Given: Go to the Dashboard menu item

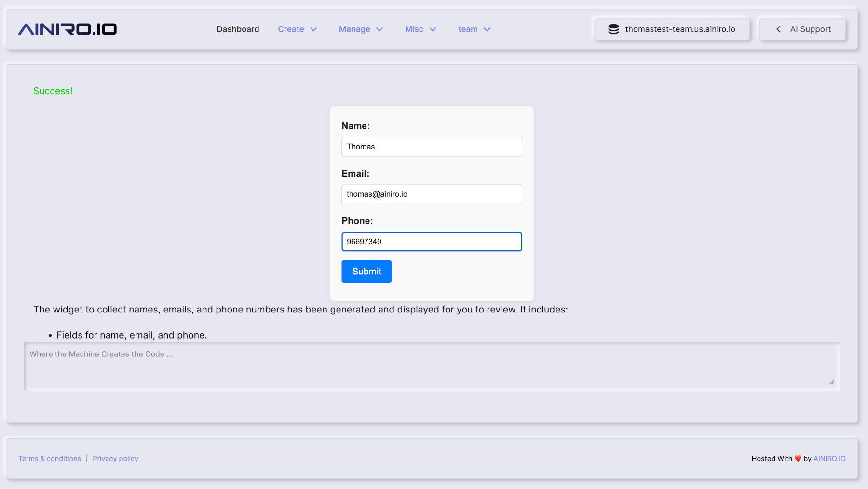Looking at the screenshot, I should coord(238,29).
